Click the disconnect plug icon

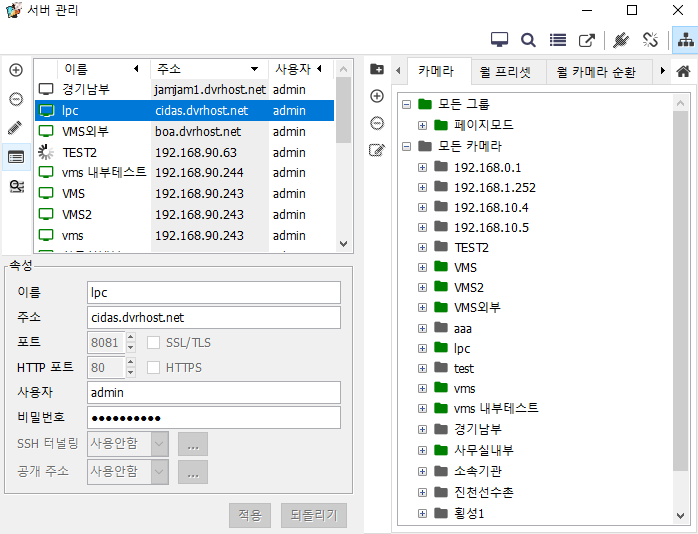tap(650, 40)
